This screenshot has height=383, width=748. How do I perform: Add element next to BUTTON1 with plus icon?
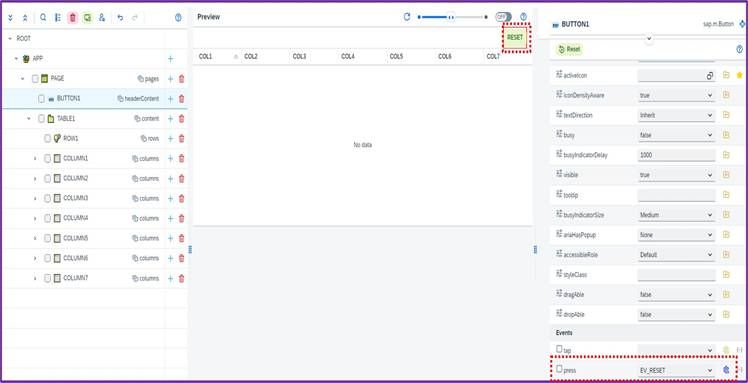coord(170,99)
